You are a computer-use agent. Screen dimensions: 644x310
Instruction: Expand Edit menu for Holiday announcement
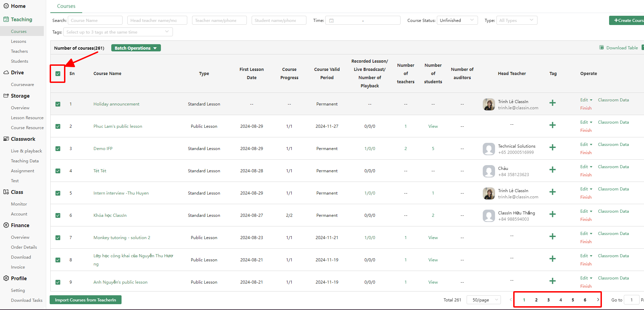[586, 100]
